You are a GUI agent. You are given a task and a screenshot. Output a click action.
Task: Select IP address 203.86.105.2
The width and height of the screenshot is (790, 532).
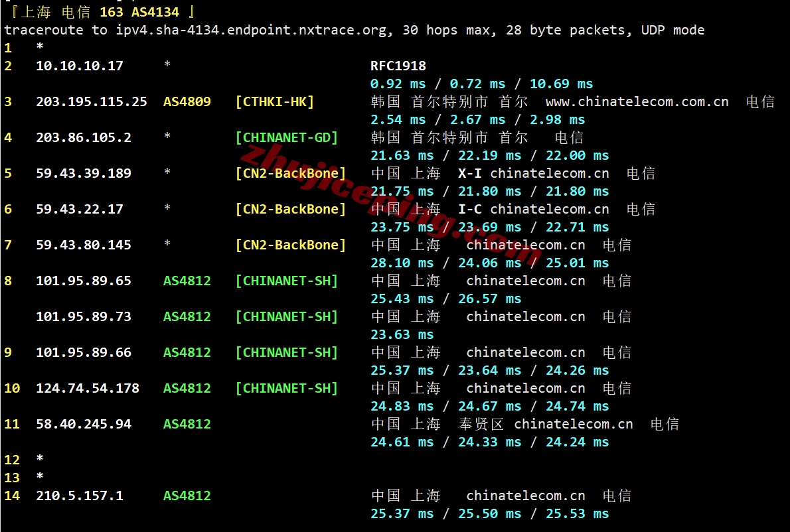click(84, 137)
